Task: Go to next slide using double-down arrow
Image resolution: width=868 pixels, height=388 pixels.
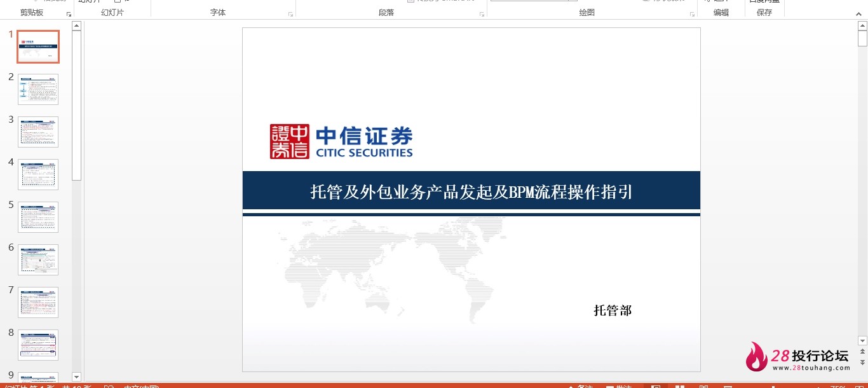Action: [862, 362]
